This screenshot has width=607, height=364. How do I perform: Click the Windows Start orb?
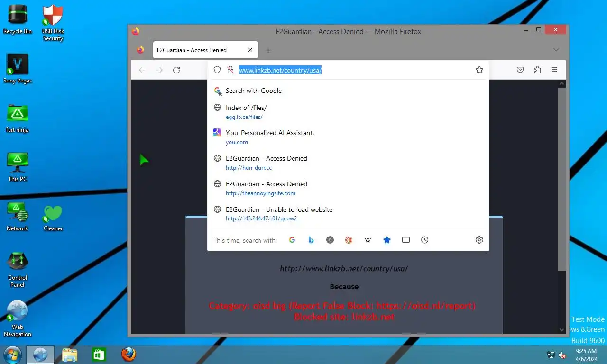(x=12, y=355)
